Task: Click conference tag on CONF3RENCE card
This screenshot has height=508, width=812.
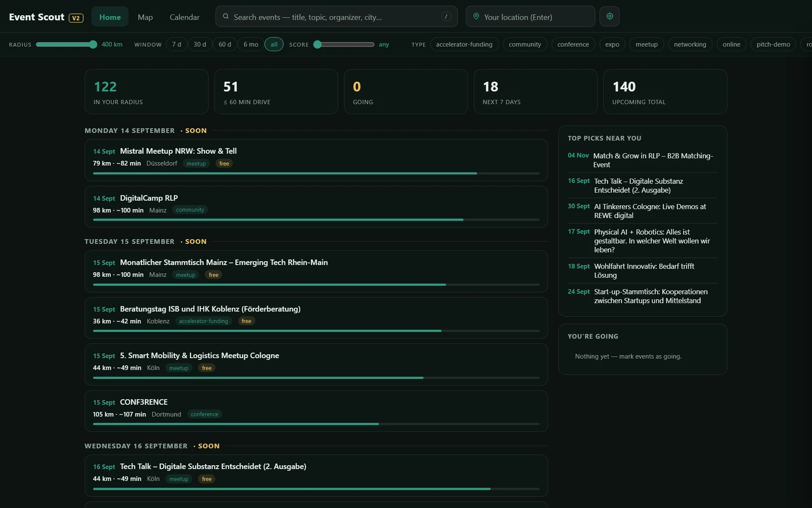Action: tap(205, 414)
